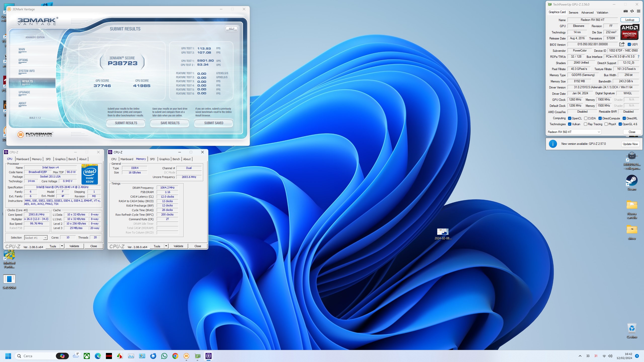Launch Google Chrome from the taskbar
Viewport: 644px width, 362px height.
coord(175,356)
